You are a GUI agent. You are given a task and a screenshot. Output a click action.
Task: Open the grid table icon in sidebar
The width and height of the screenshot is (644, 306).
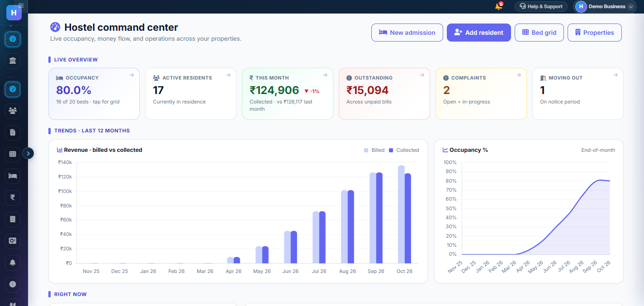click(x=13, y=154)
